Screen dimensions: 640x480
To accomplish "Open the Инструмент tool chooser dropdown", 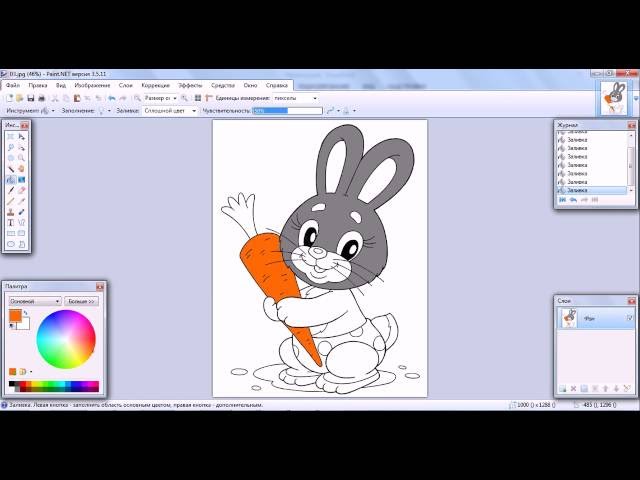I will [x=53, y=111].
